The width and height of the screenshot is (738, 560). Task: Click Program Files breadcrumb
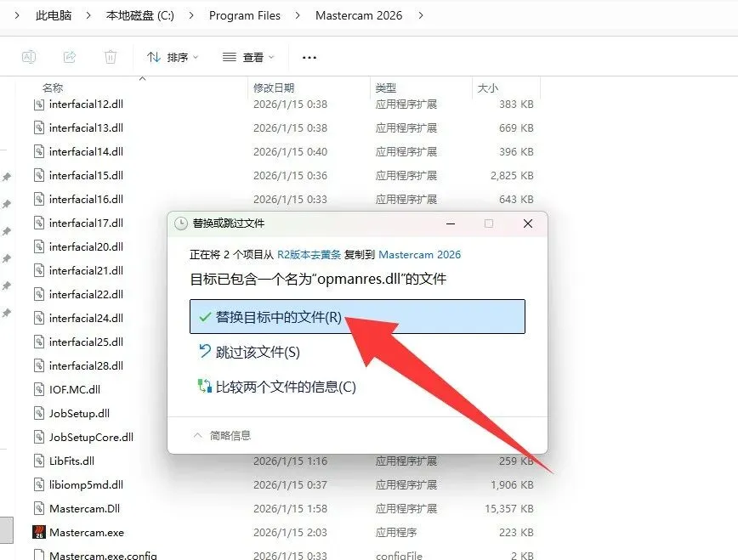pos(245,15)
